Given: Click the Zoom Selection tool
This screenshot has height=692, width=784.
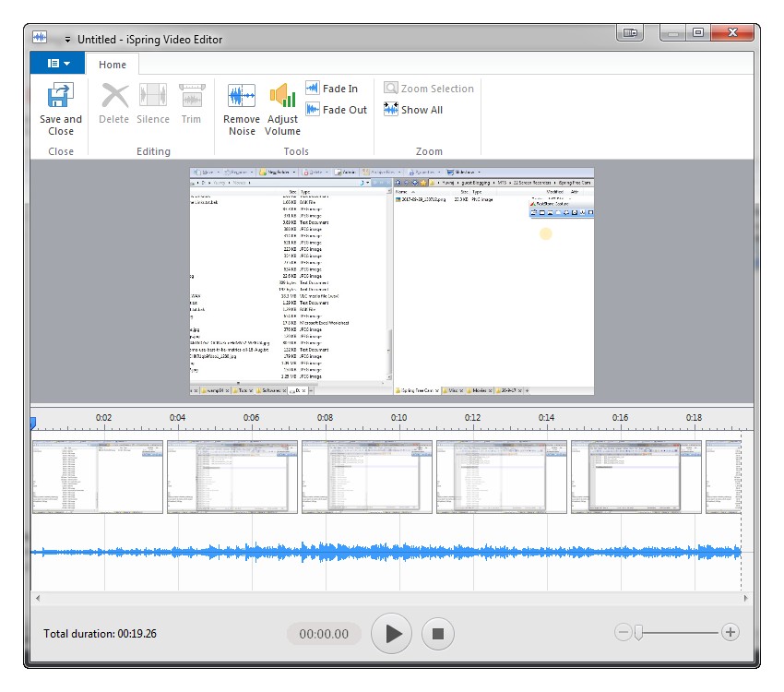Looking at the screenshot, I should click(429, 89).
